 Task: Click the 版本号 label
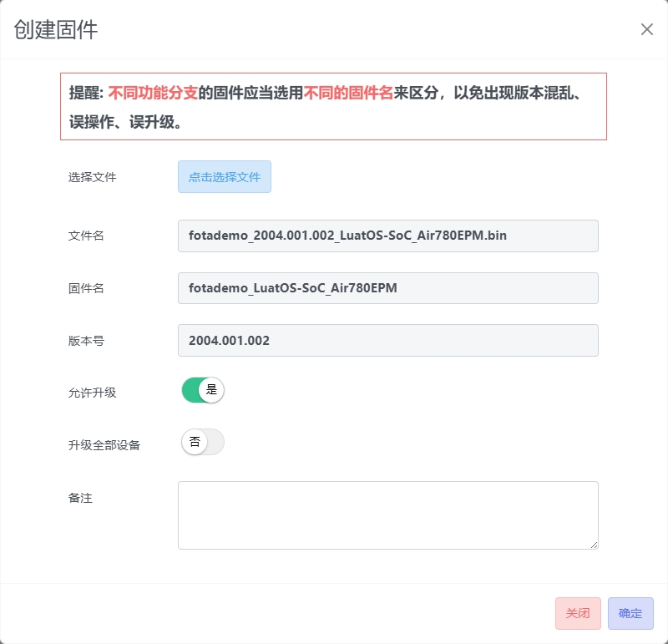tap(86, 341)
